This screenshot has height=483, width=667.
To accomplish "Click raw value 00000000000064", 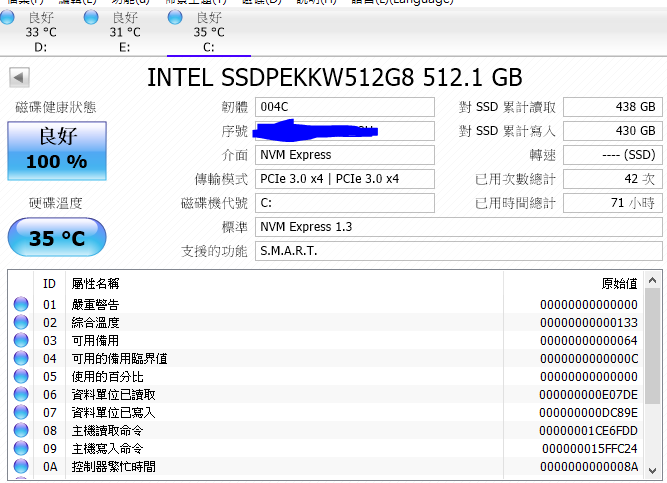I will [x=589, y=340].
